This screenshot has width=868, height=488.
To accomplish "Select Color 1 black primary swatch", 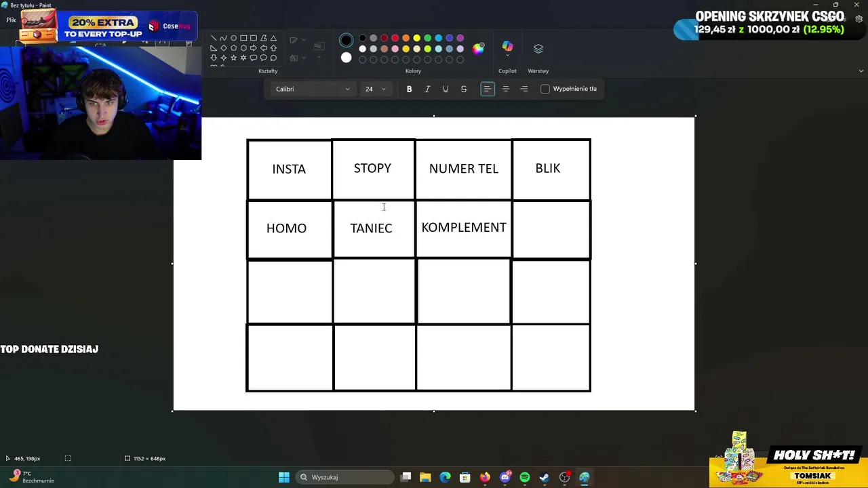I will (x=346, y=40).
